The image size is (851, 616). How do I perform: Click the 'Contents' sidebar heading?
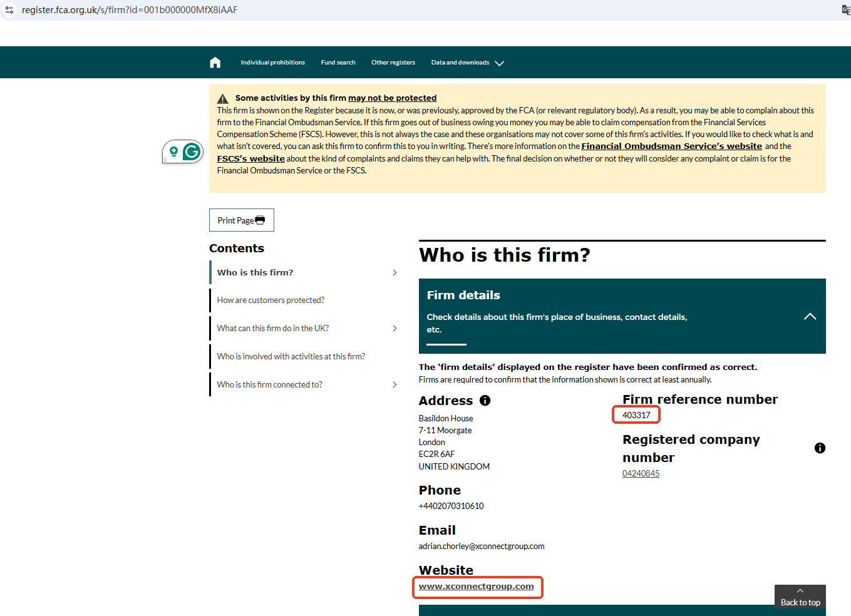pos(237,249)
